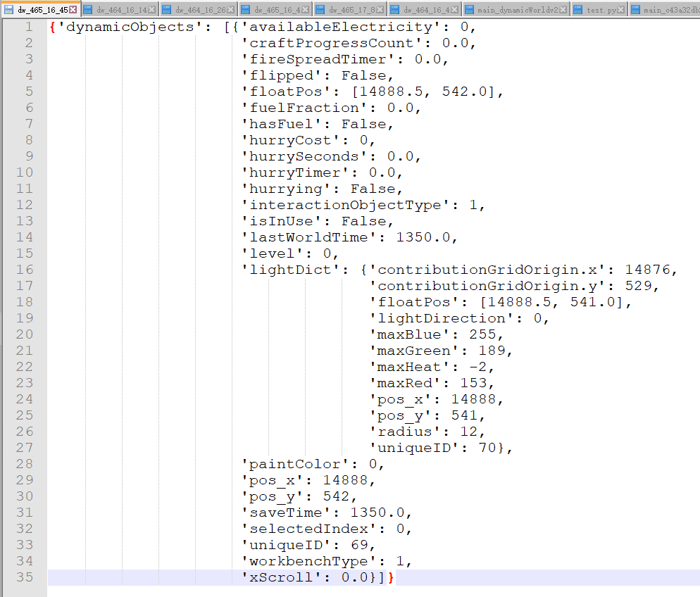Close the test.py tab

click(x=620, y=9)
